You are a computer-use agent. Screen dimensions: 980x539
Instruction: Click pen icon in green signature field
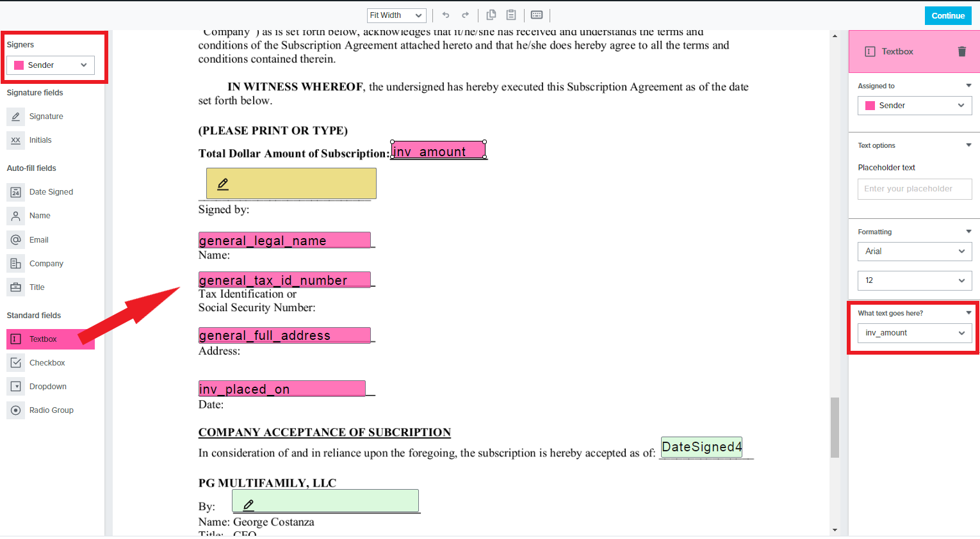249,504
